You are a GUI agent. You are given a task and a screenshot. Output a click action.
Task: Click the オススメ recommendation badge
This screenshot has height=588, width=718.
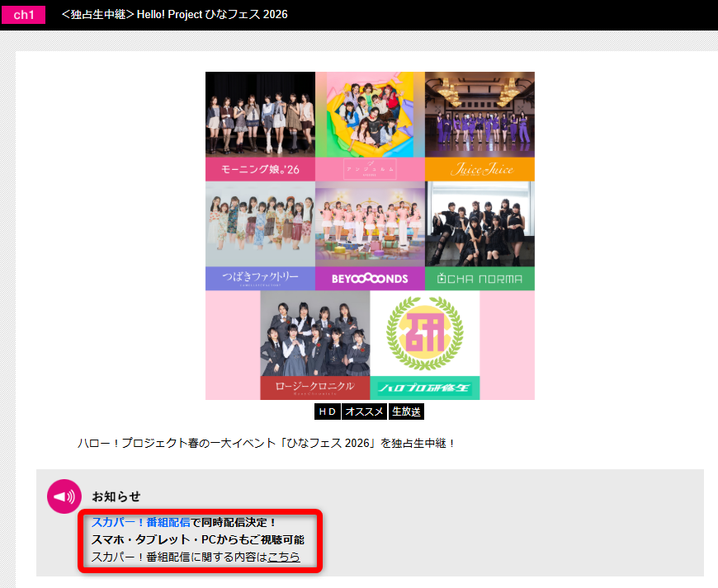point(364,411)
